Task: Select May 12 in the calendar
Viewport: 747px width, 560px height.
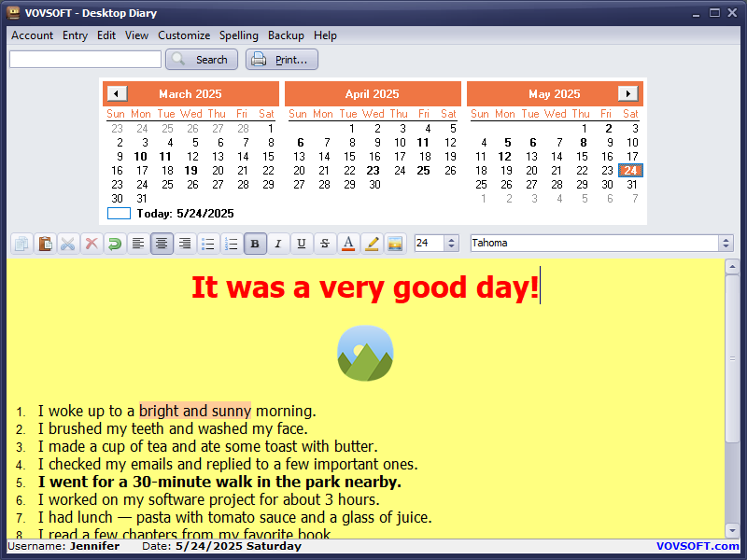Action: click(505, 157)
